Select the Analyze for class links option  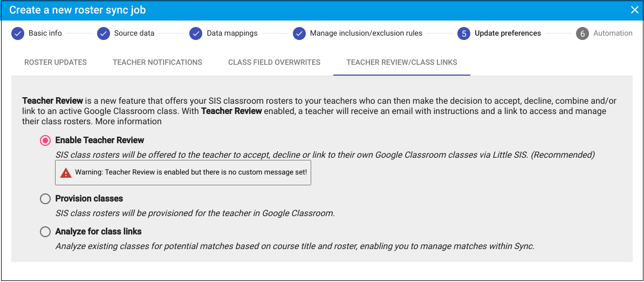pyautogui.click(x=45, y=232)
